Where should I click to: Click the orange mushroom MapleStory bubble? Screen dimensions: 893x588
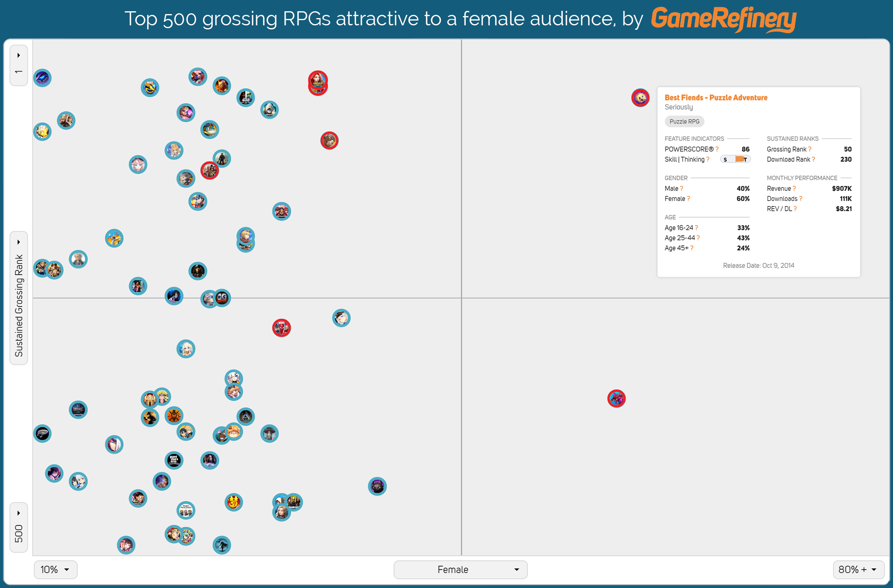coord(234,431)
